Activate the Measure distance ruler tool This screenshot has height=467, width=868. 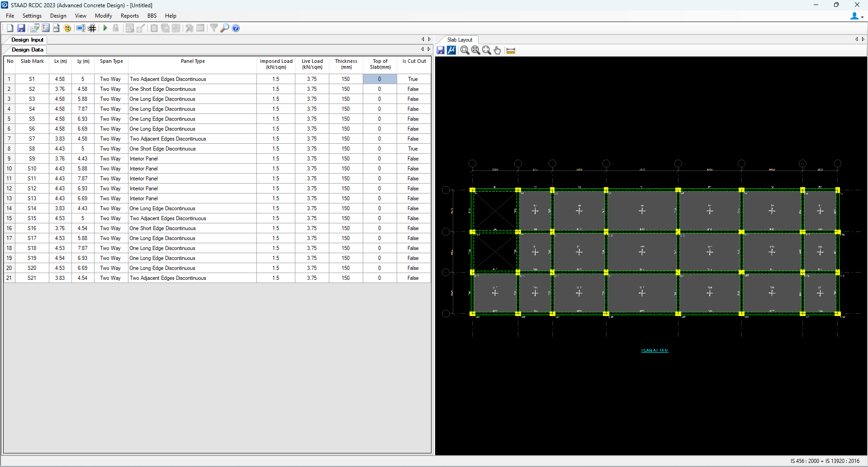tap(511, 50)
